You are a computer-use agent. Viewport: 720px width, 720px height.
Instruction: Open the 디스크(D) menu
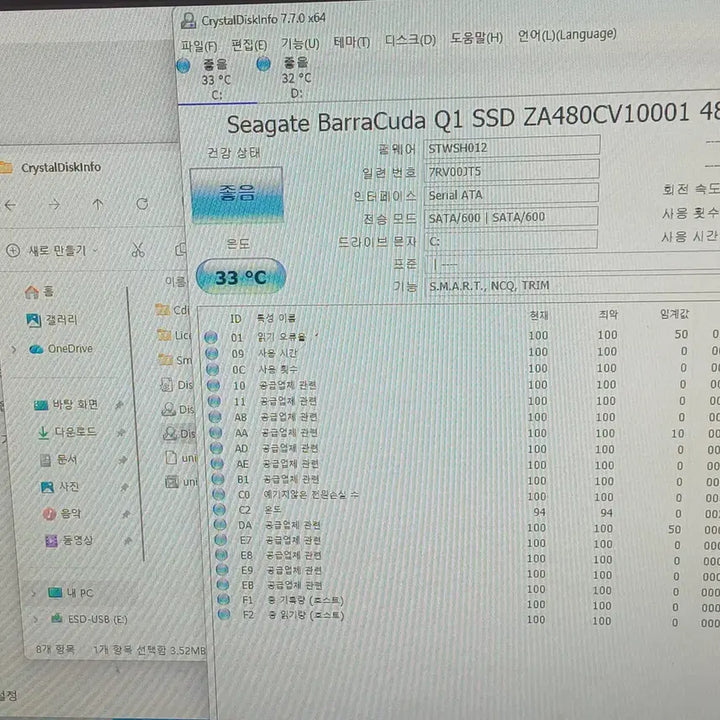coord(410,40)
